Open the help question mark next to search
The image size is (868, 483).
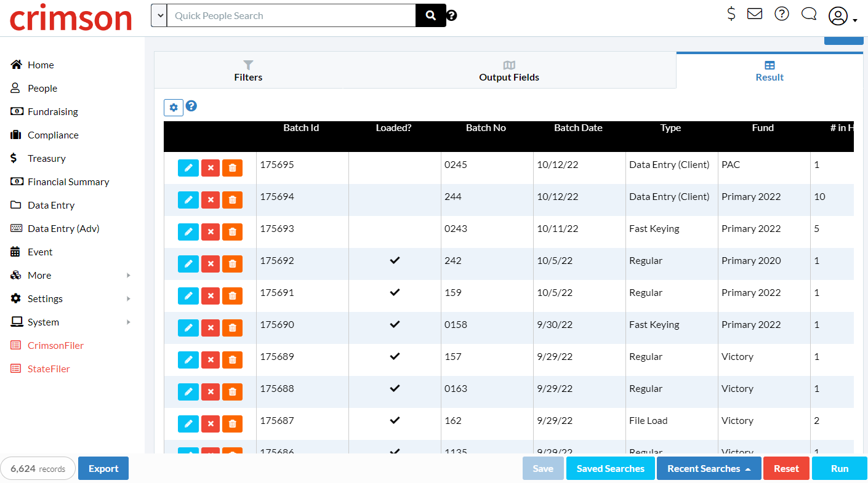[x=451, y=15]
